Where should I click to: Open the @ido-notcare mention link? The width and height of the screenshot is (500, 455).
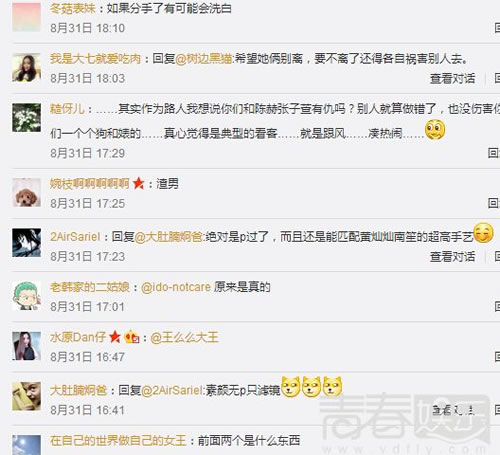(176, 287)
